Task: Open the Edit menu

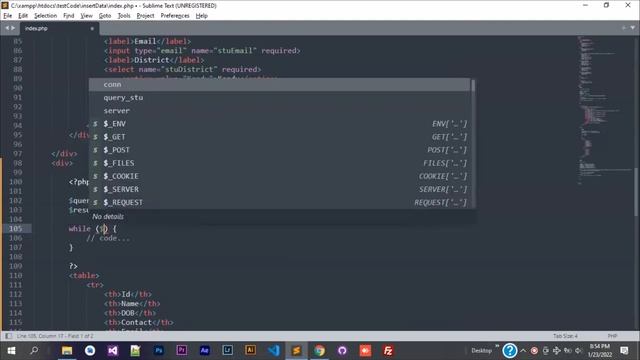Action: tap(23, 16)
